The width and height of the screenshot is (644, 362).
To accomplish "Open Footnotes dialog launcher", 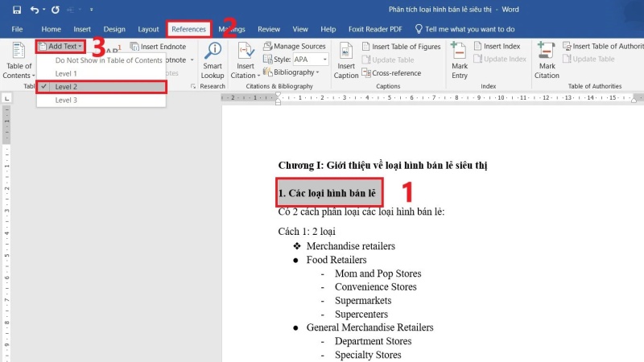I will [x=193, y=86].
